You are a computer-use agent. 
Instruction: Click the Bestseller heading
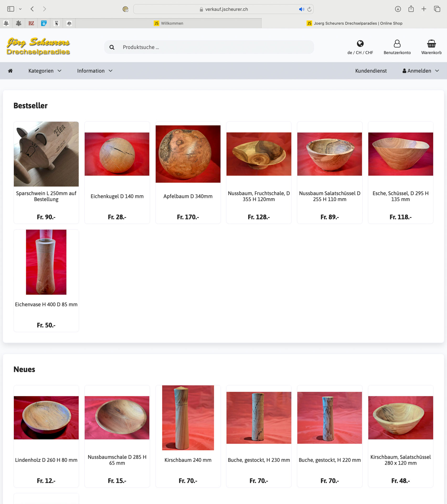(30, 106)
